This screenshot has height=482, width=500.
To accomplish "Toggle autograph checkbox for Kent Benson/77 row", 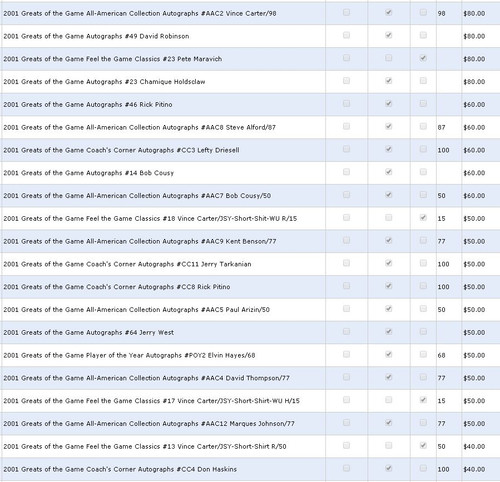I will [388, 240].
